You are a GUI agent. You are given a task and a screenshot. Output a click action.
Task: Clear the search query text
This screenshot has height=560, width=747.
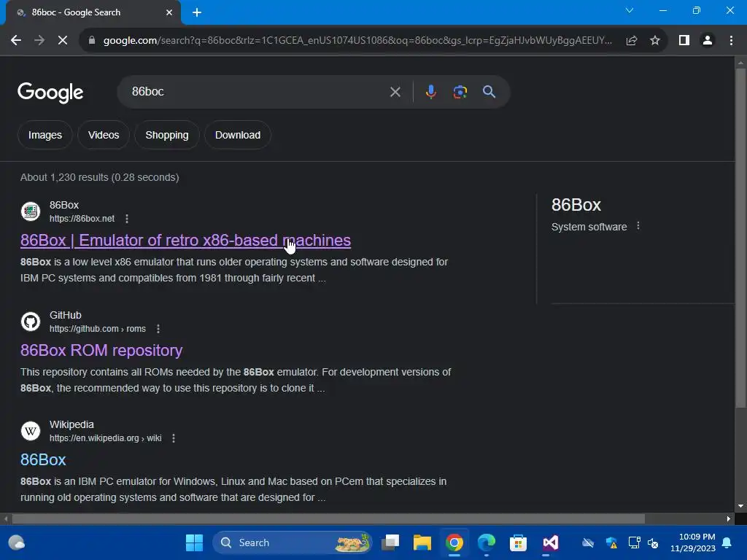point(395,92)
